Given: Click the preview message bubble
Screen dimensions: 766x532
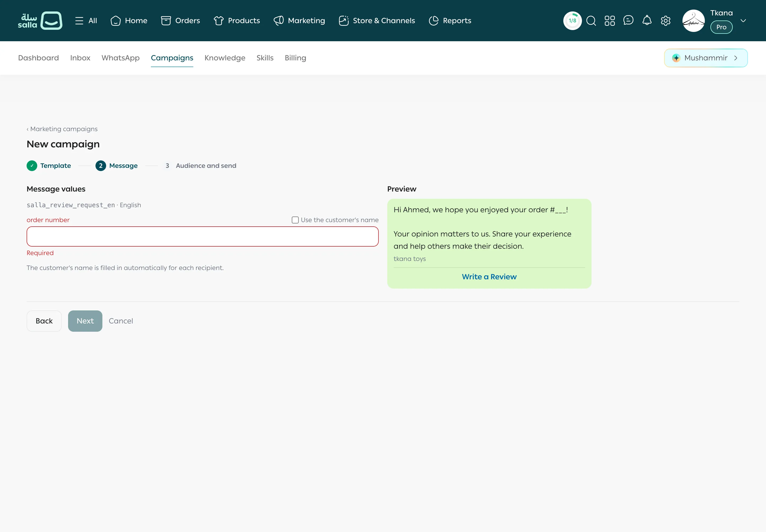Looking at the screenshot, I should tap(489, 244).
